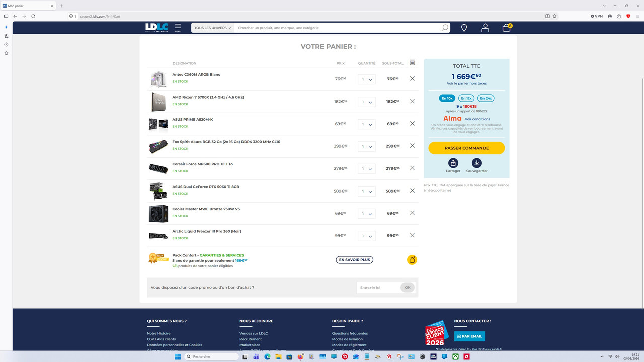Remove Antec CX60M ARGB Blanc from cart

pyautogui.click(x=412, y=79)
